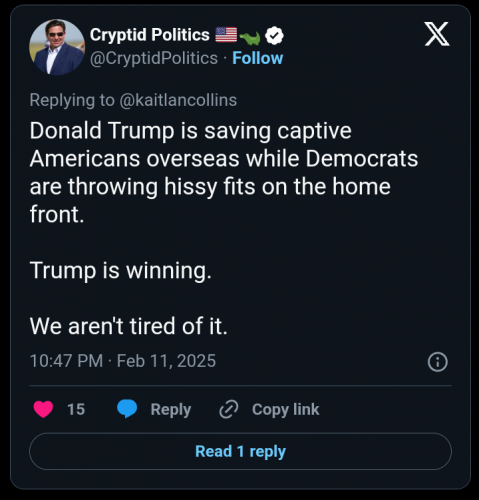Click the 'Trump is winning.' line
Viewport: 479px width, 500px height.
tap(121, 271)
